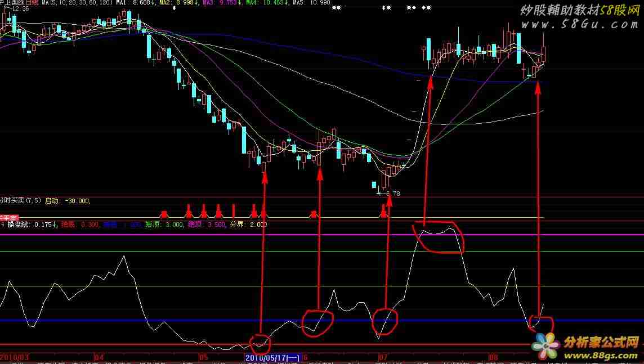The height and width of the screenshot is (364, 644).
Task: Click the 启动: -30.000 value
Action: (x=67, y=201)
